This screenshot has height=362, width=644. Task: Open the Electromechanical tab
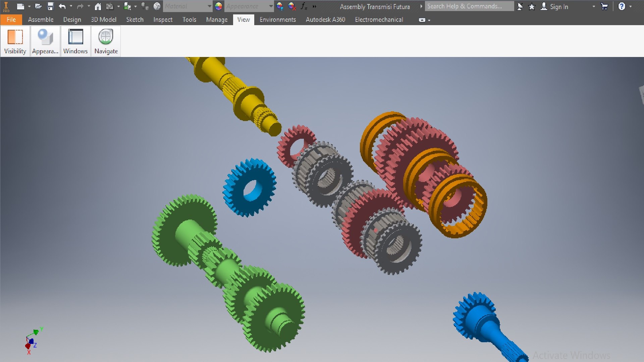(x=379, y=20)
